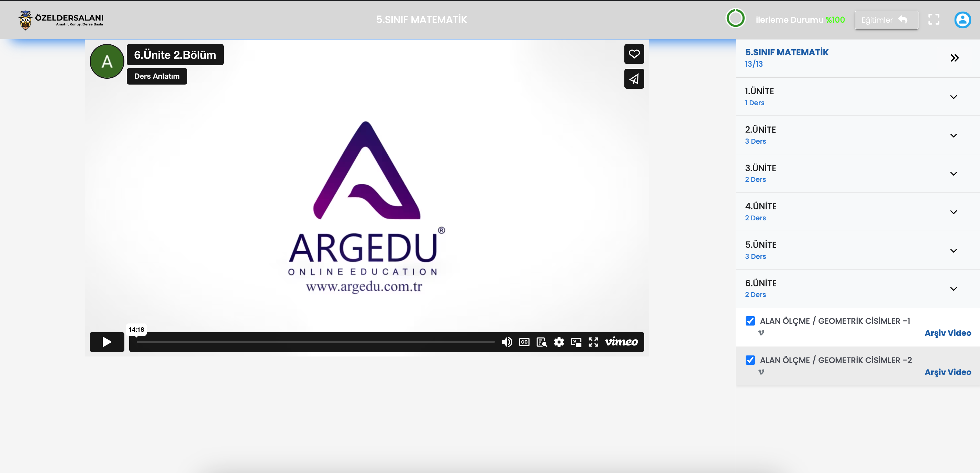This screenshot has height=473, width=980.
Task: Uncheck ALAN ÖLÇME / GEOMETRİK CİSİMLER -2 checkbox
Action: pos(750,360)
